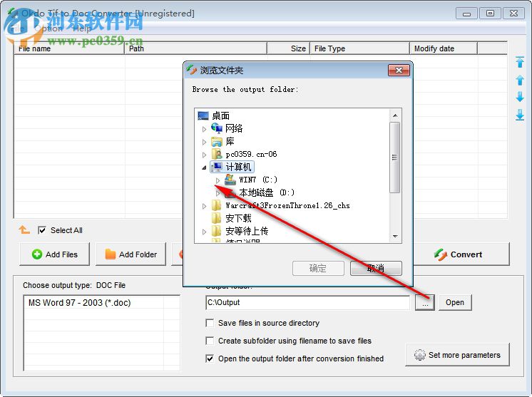Click the move-up arrow icon
The image size is (532, 397).
point(519,80)
